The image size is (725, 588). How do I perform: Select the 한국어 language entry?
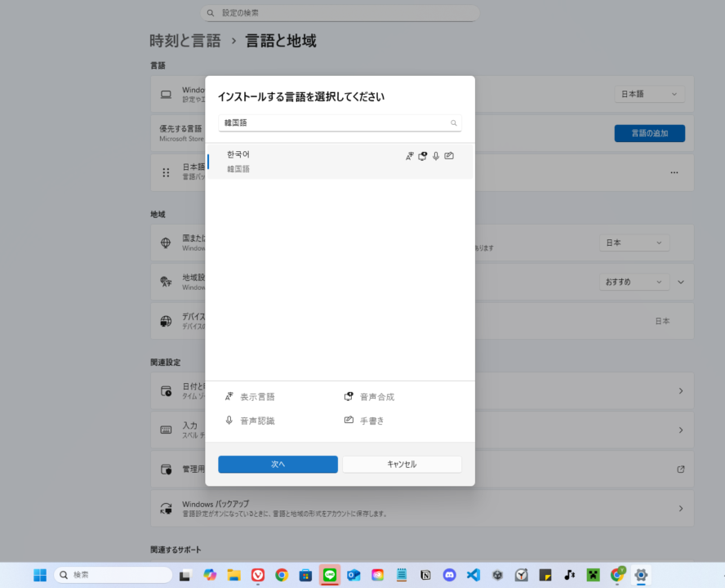(x=286, y=161)
